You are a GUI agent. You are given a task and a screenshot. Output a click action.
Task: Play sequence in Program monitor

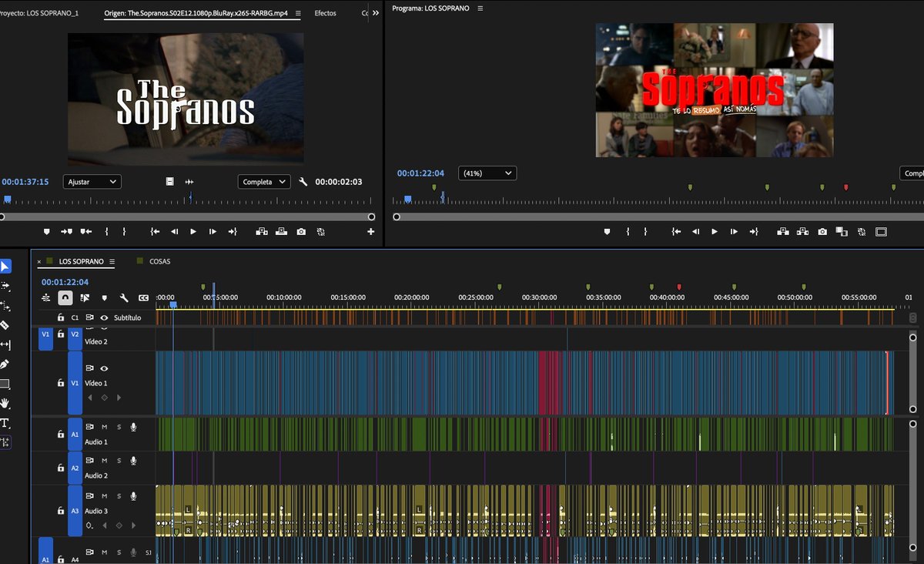click(715, 231)
